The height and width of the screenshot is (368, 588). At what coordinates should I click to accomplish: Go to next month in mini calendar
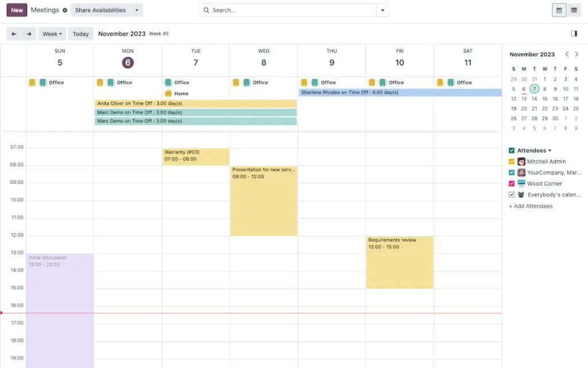click(577, 53)
